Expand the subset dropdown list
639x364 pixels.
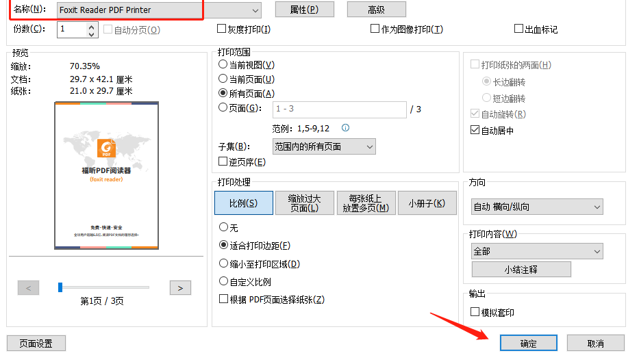(x=370, y=146)
